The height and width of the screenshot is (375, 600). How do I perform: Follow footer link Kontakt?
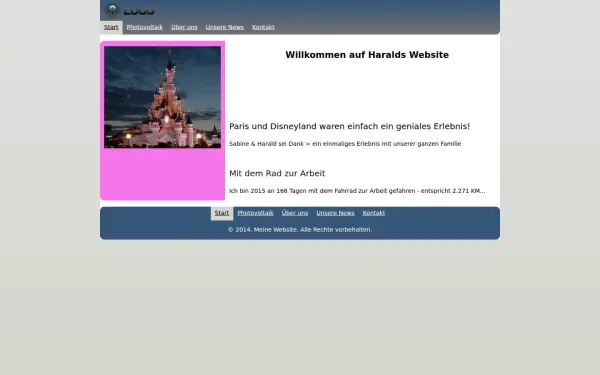[374, 213]
